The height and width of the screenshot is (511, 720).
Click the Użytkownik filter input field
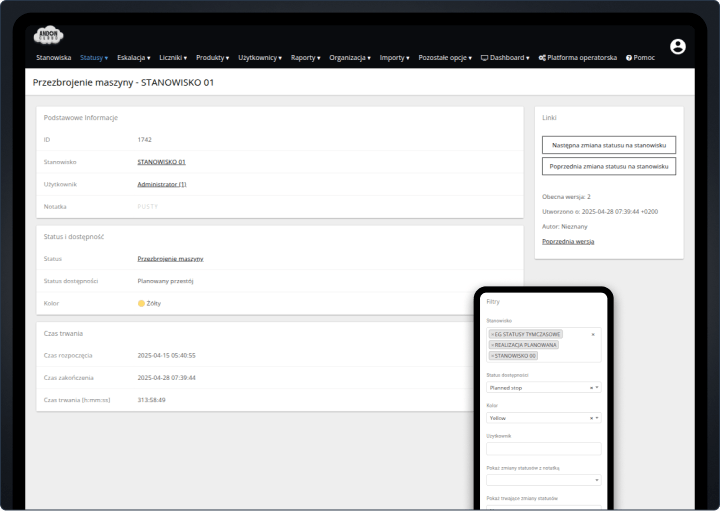point(544,449)
